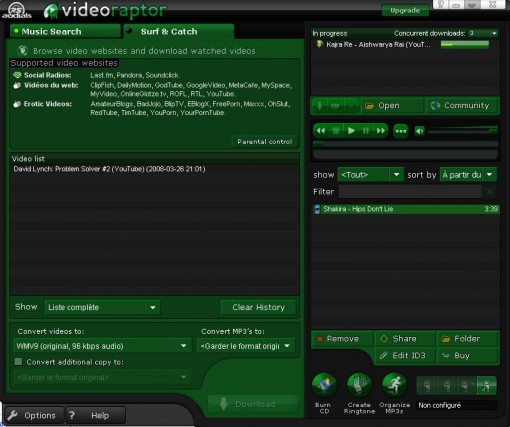Click the Options wrench icon
This screenshot has height=427, width=510.
pos(12,415)
